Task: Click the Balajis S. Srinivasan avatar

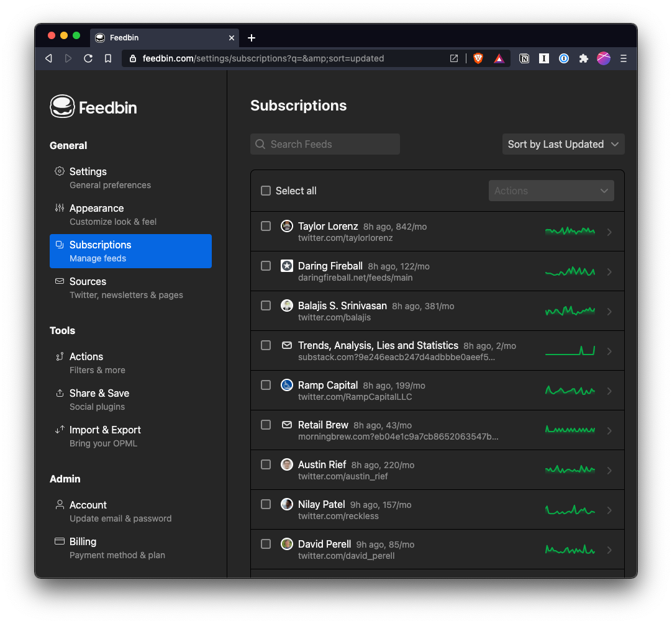Action: click(x=287, y=305)
